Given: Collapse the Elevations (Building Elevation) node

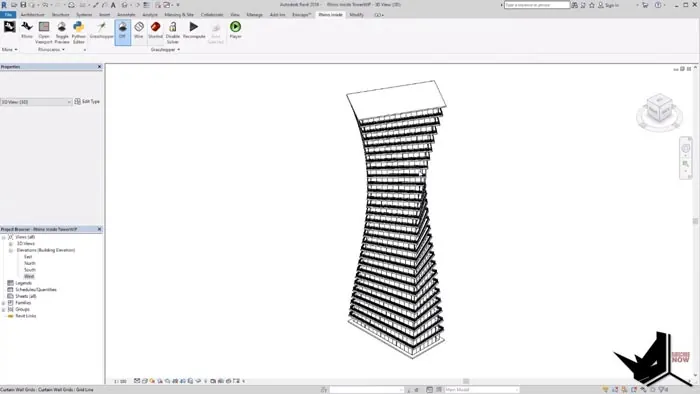Looking at the screenshot, I should click(10, 250).
